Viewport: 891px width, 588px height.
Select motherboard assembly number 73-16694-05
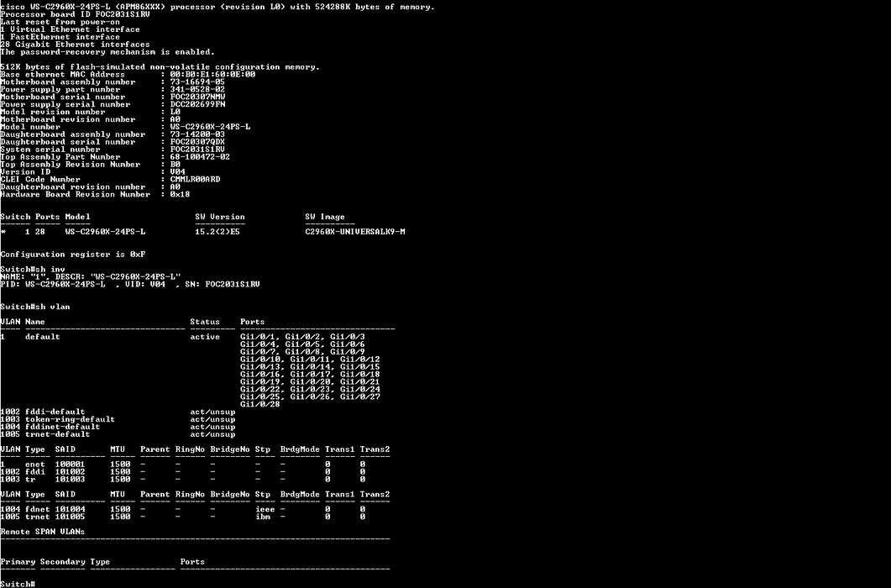point(197,81)
